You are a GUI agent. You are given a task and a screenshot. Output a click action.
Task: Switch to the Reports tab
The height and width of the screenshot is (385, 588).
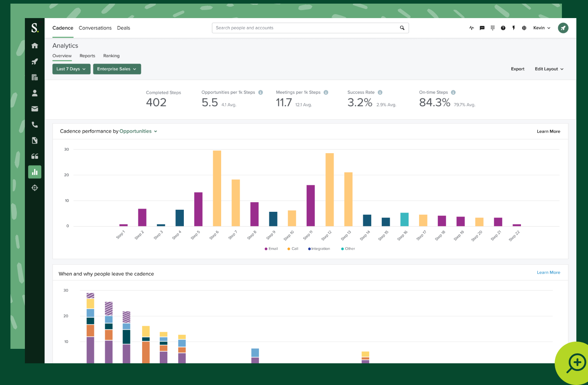(x=87, y=56)
